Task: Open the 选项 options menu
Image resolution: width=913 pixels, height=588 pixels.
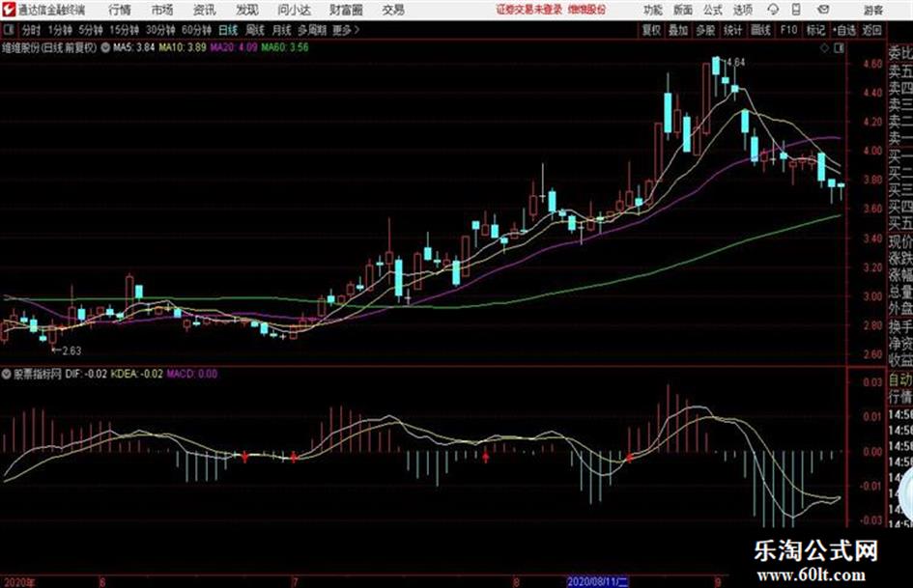Action: [743, 10]
